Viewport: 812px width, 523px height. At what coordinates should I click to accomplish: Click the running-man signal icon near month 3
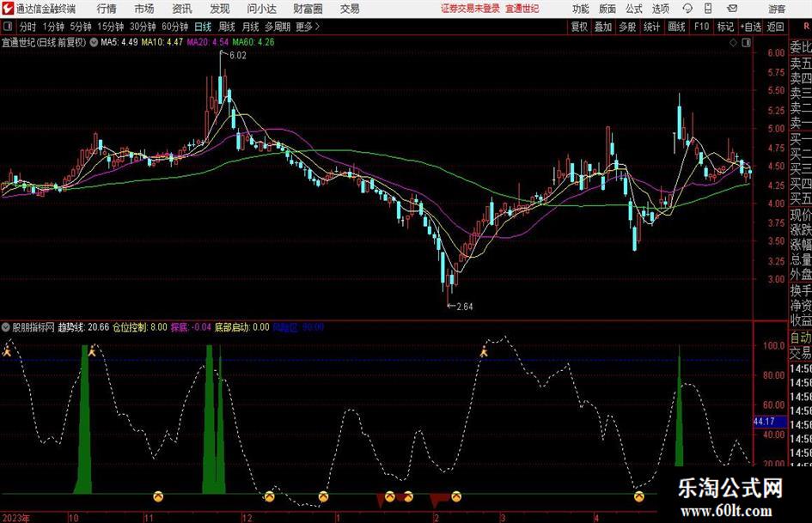tap(484, 353)
